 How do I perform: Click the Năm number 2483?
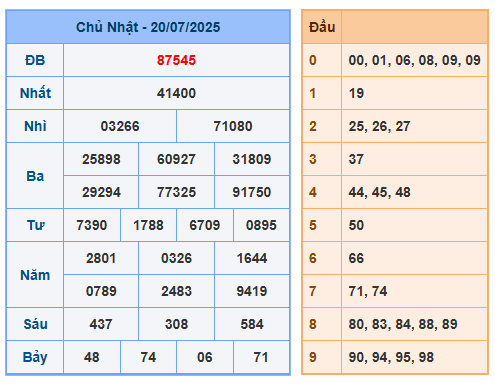click(x=176, y=291)
